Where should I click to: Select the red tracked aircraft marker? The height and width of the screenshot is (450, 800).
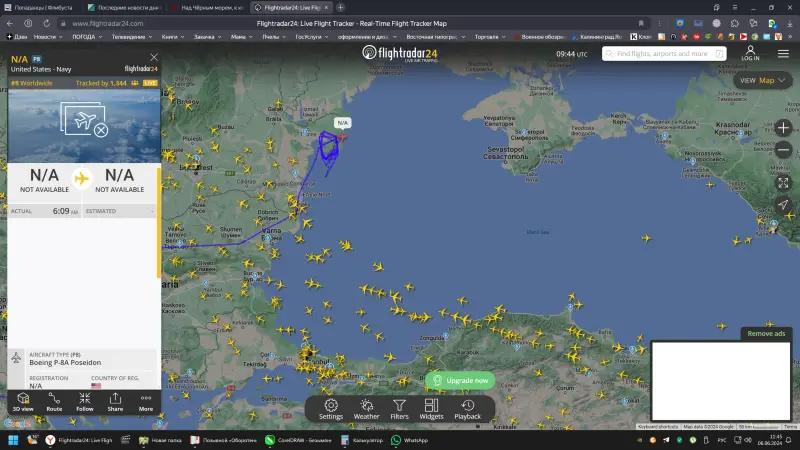[x=342, y=137]
